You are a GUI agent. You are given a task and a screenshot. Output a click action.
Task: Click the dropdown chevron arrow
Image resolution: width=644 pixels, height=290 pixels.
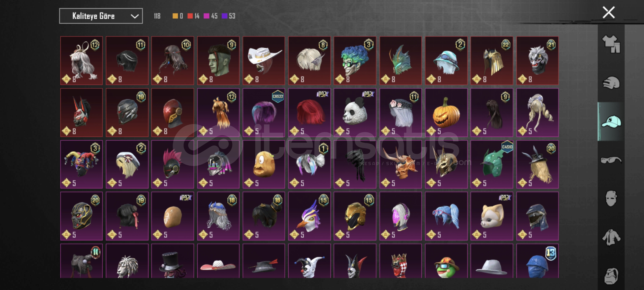point(134,16)
